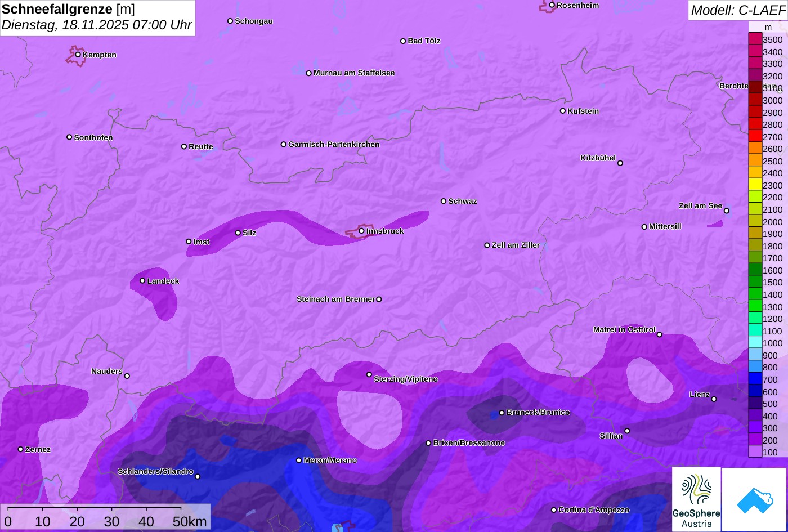Click the Mittersill marker dot
This screenshot has height=532, width=788.
644,227
